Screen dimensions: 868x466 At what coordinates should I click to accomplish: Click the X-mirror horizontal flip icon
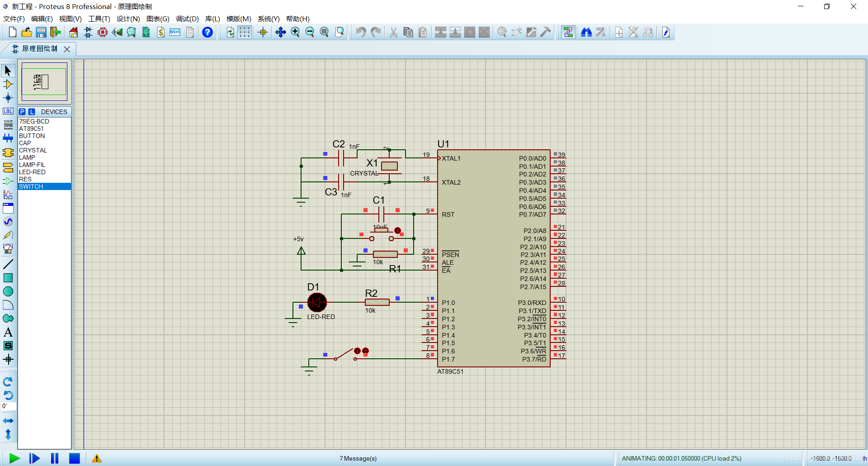(x=8, y=421)
